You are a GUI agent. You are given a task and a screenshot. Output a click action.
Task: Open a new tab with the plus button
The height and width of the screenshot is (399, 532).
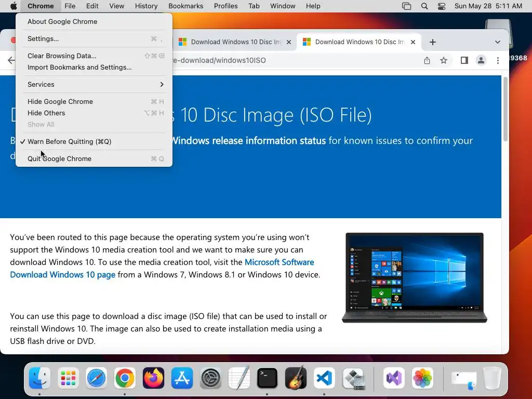click(433, 42)
